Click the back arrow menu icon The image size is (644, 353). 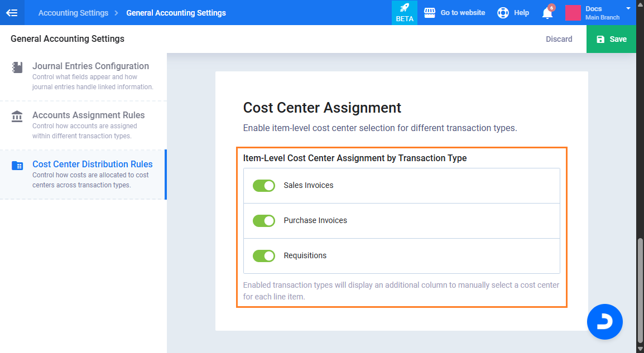(12, 12)
